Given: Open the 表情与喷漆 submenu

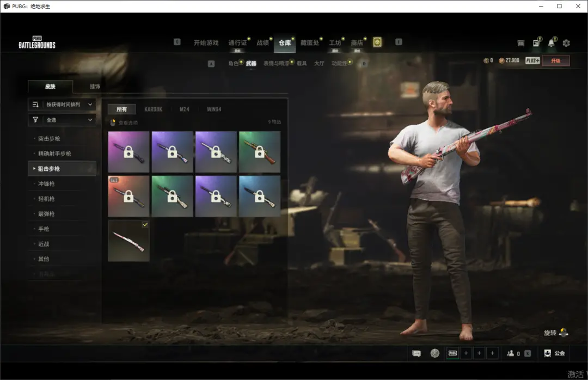Looking at the screenshot, I should tap(276, 63).
